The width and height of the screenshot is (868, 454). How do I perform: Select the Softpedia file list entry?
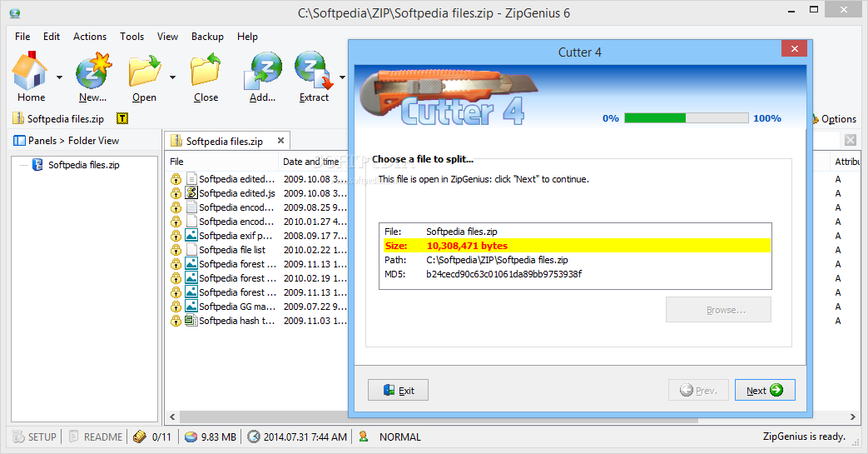(x=232, y=250)
